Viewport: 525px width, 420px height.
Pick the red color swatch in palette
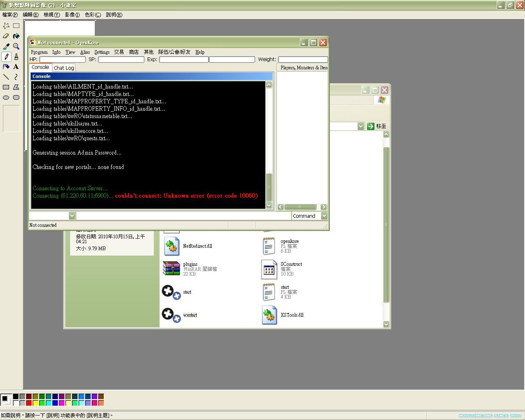coord(29,403)
